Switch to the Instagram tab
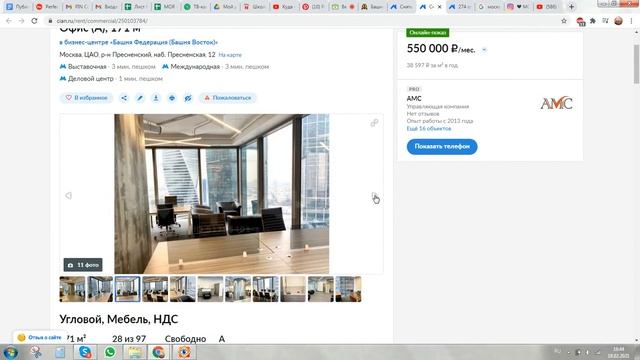Screen dimensions: 640x360 [x=518, y=7]
